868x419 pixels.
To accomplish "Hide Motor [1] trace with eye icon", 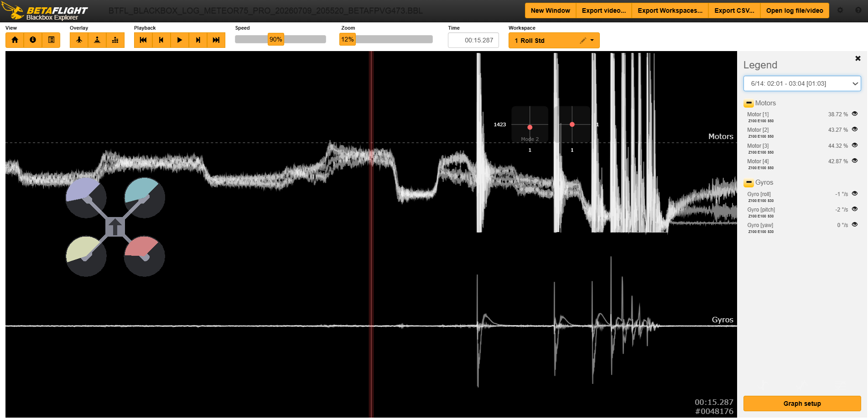I will click(855, 114).
